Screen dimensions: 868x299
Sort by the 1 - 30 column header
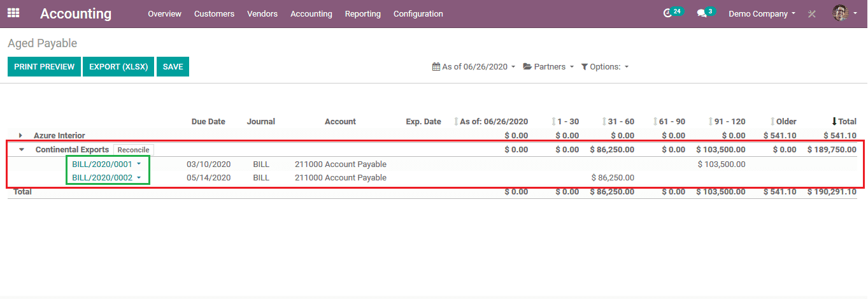[x=566, y=121]
